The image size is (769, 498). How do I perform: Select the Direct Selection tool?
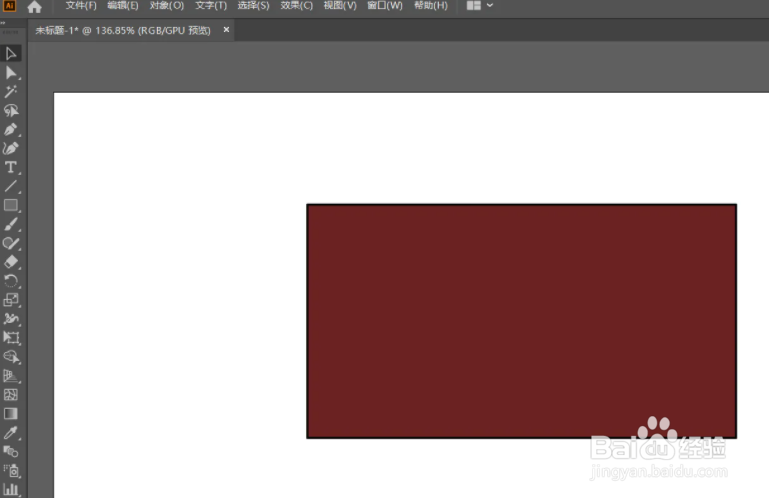tap(11, 73)
